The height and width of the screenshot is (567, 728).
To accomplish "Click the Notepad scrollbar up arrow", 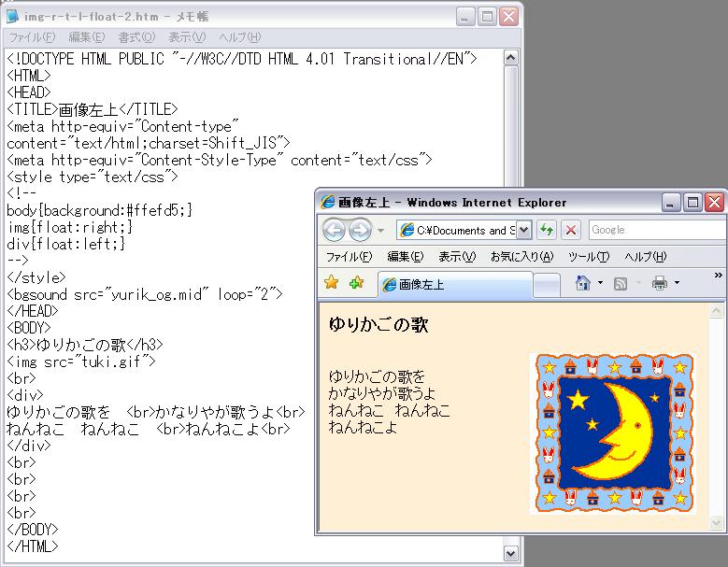I will pyautogui.click(x=510, y=58).
